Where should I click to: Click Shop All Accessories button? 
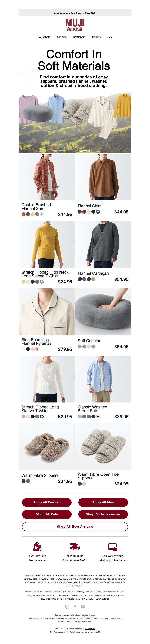pyautogui.click(x=103, y=514)
